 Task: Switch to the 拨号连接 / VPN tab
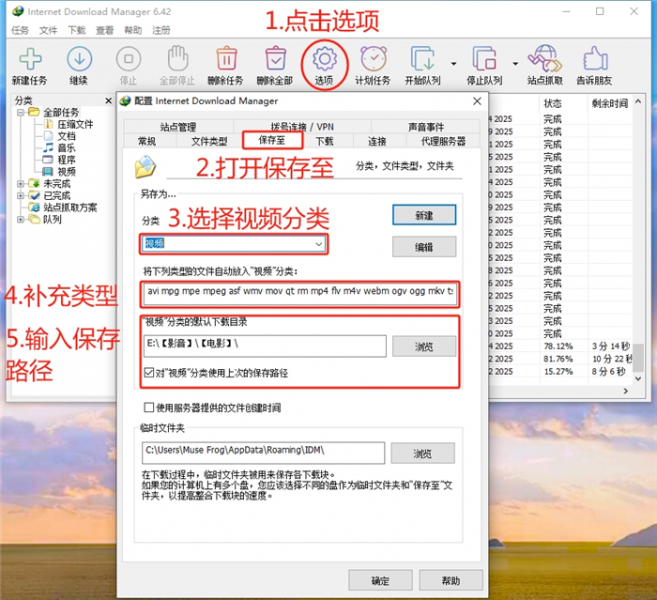302,127
